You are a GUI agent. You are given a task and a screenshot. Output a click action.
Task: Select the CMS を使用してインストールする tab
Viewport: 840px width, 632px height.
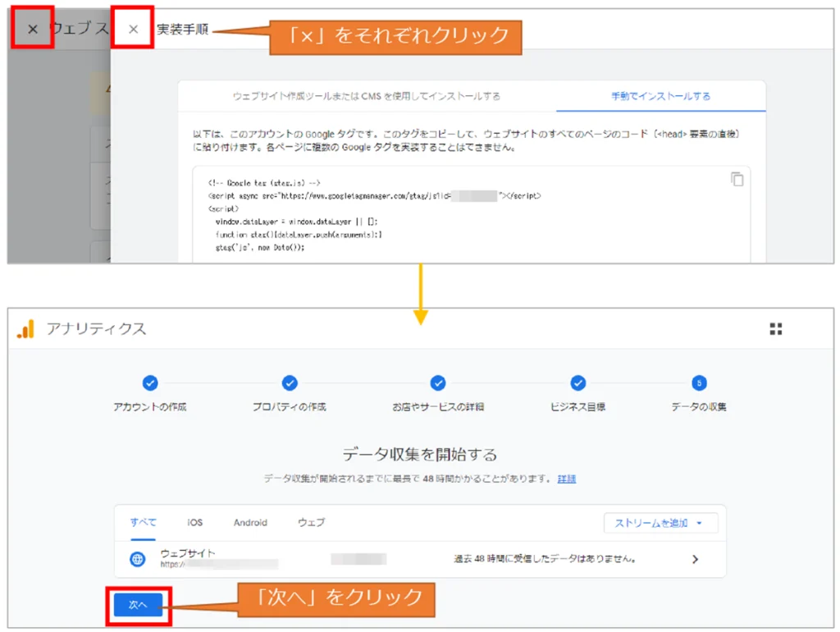[x=367, y=96]
